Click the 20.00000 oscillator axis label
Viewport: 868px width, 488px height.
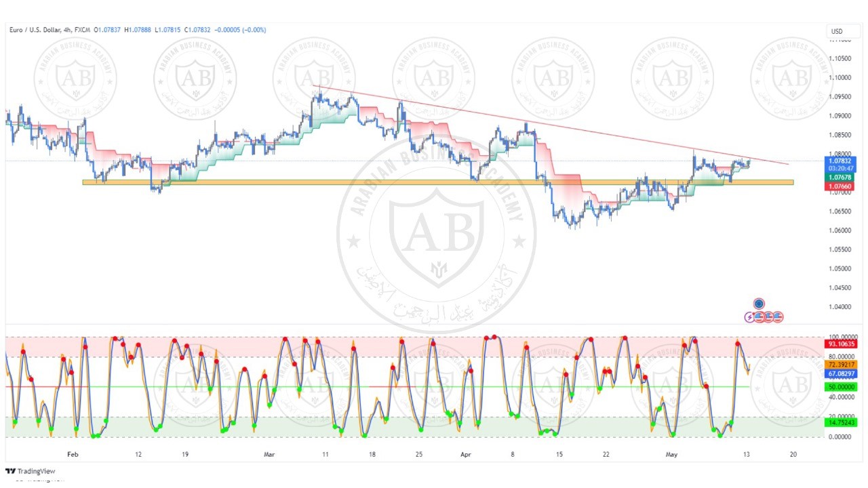[x=840, y=416]
